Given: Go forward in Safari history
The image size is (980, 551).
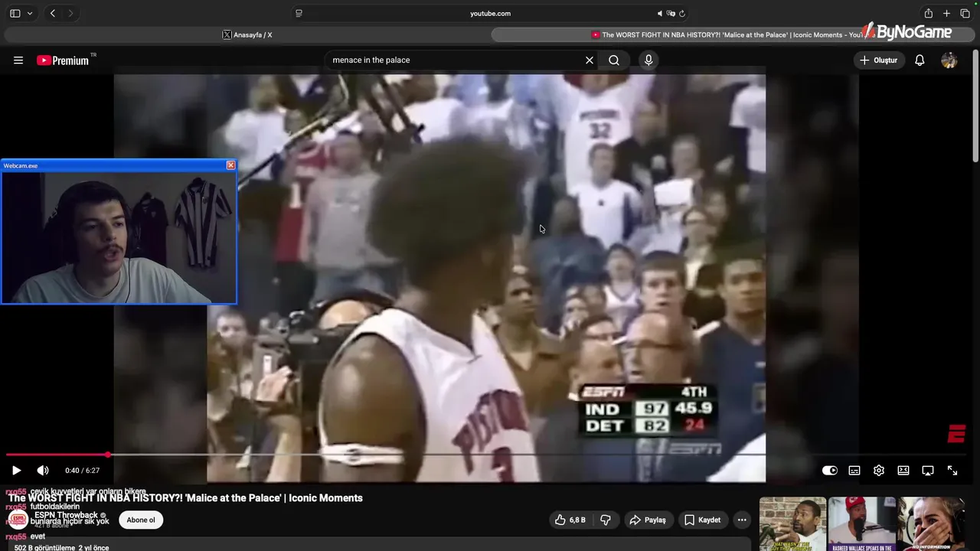Looking at the screenshot, I should coord(71,13).
